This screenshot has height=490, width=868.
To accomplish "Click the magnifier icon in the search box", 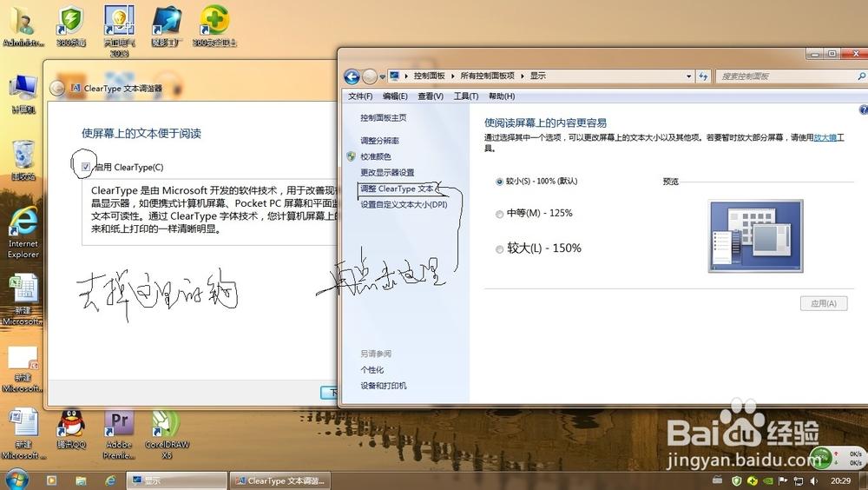I will pyautogui.click(x=861, y=76).
